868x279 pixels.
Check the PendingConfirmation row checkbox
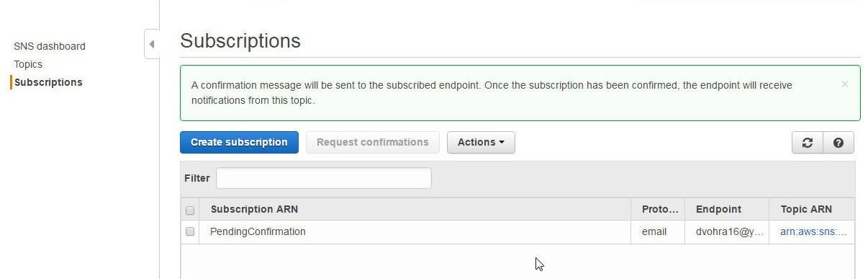coord(190,231)
